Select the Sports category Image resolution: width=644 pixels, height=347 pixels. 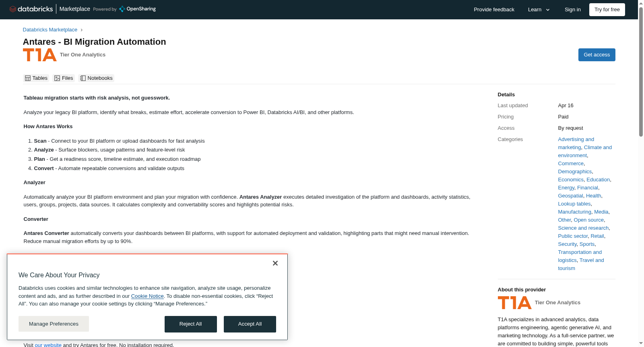click(587, 244)
